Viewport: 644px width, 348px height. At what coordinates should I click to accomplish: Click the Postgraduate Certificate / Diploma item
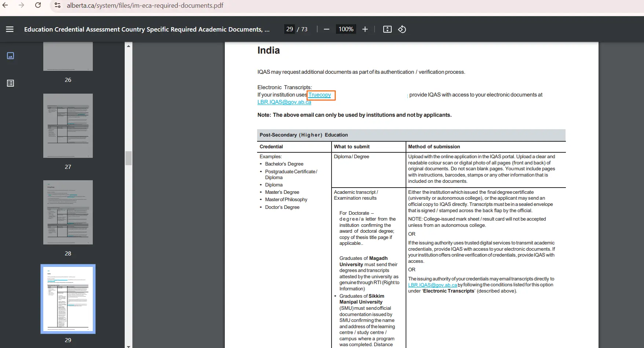(291, 174)
